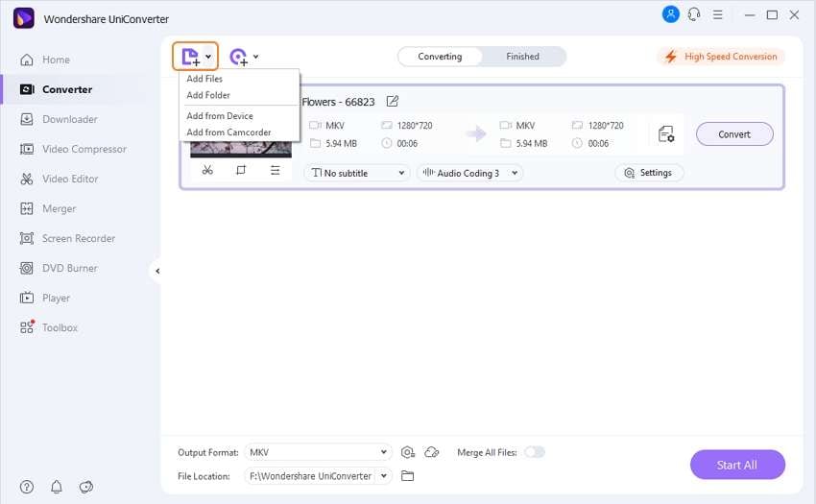
Task: Open the output folder icon
Action: coord(407,476)
